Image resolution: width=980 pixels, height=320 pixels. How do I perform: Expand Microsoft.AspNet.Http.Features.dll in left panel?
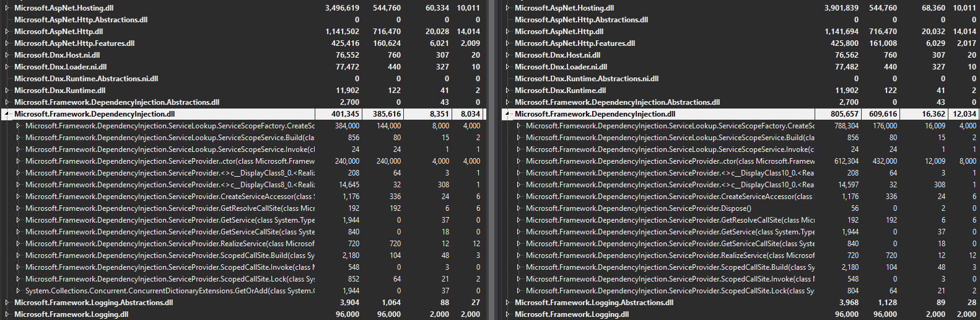coord(7,43)
